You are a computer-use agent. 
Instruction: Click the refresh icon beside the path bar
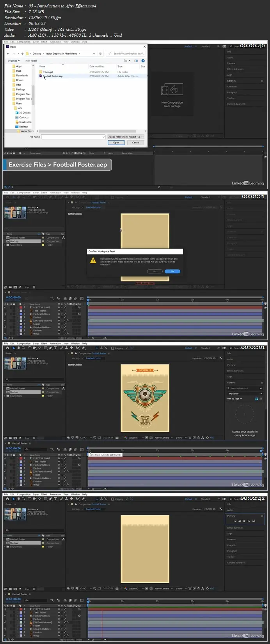101,53
